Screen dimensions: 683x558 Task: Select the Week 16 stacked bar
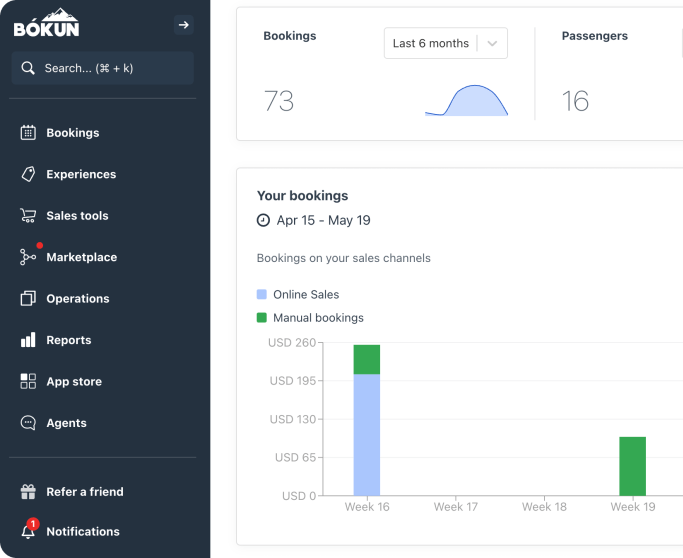tap(367, 420)
